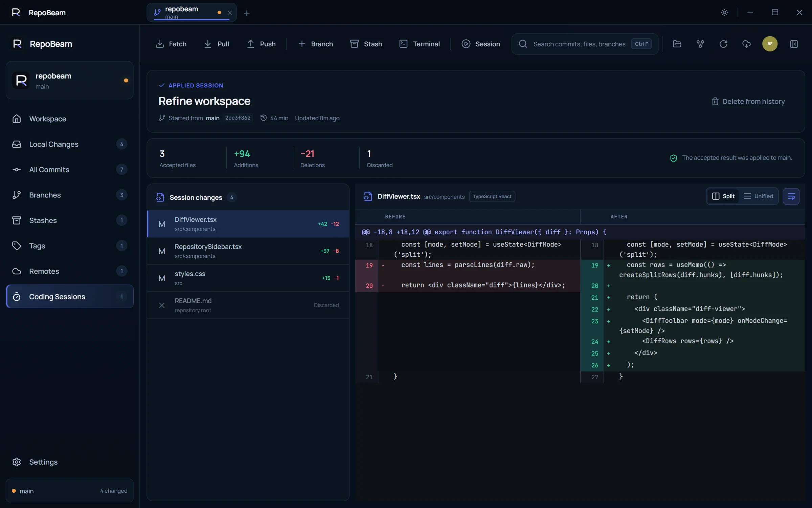Select the repobeam main tab
Screen dimensions: 812x508
(191, 13)
